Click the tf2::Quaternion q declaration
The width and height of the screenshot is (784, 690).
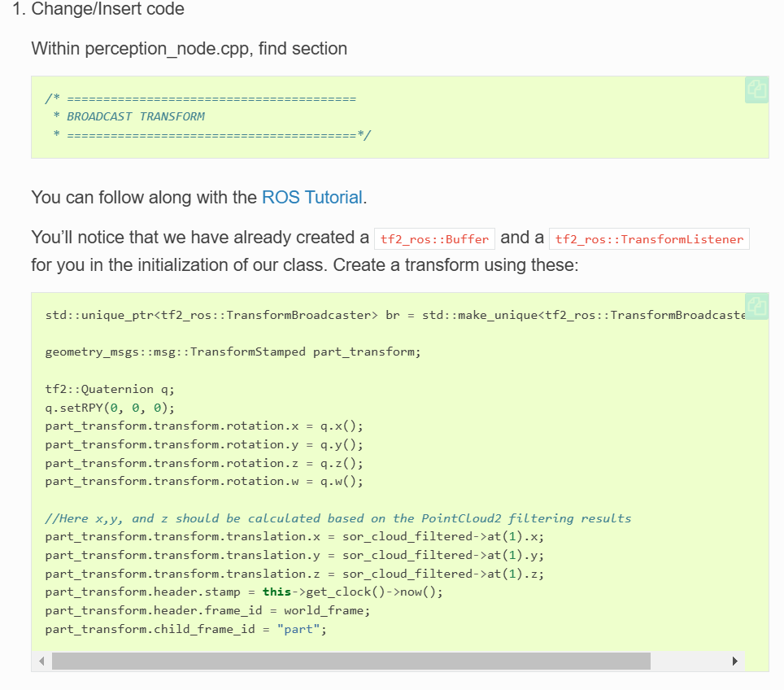(x=98, y=389)
